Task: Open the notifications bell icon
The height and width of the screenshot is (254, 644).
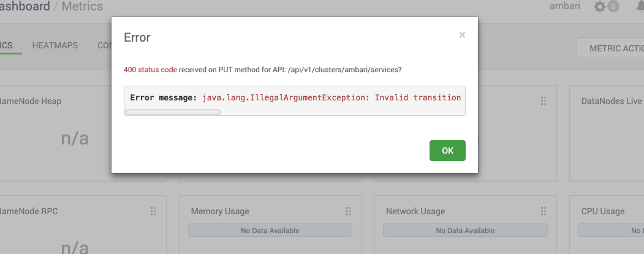Action: point(639,7)
